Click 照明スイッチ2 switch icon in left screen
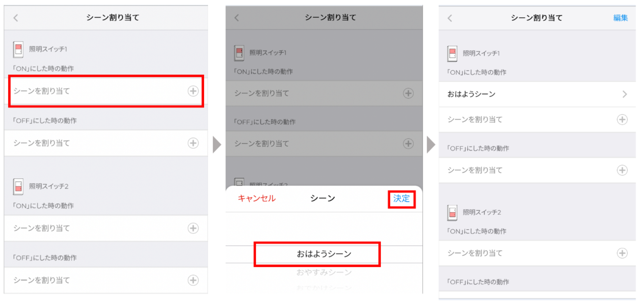The image size is (644, 305). (18, 186)
